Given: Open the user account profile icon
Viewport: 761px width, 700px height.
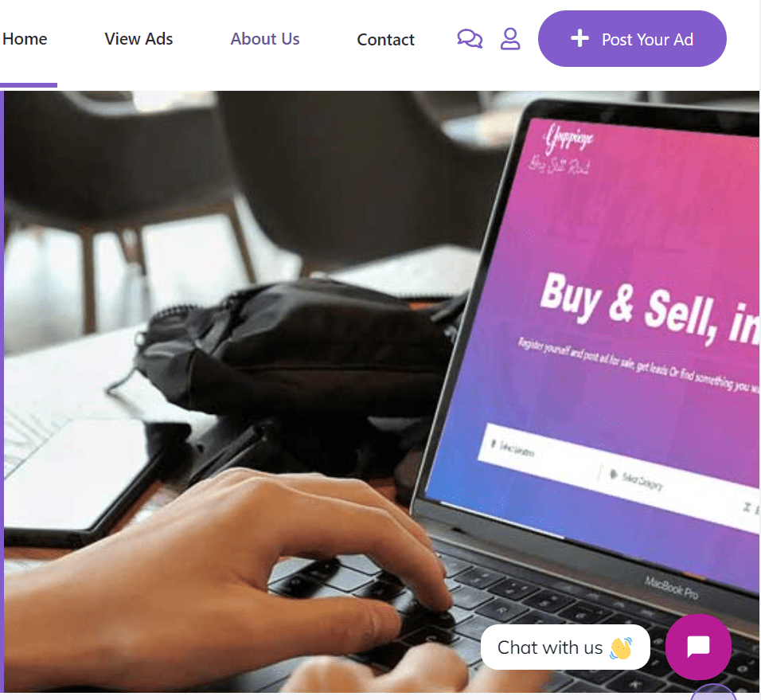Looking at the screenshot, I should pos(510,39).
